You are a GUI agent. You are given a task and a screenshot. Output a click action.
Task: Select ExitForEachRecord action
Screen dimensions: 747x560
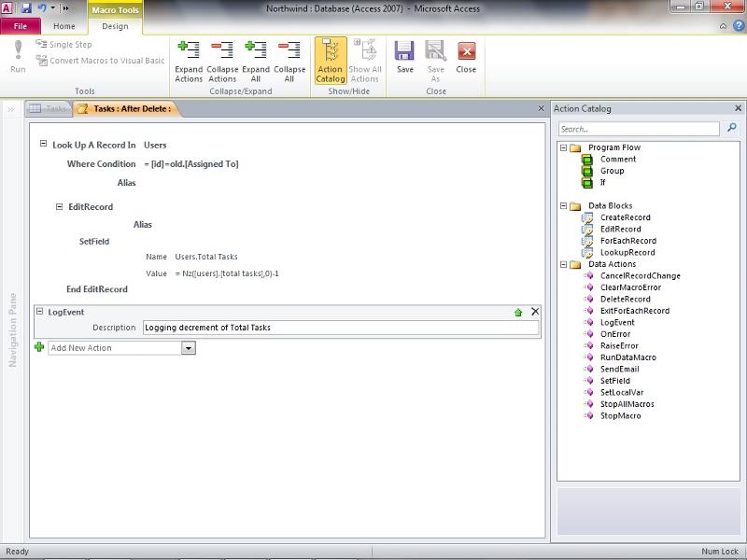pos(635,311)
